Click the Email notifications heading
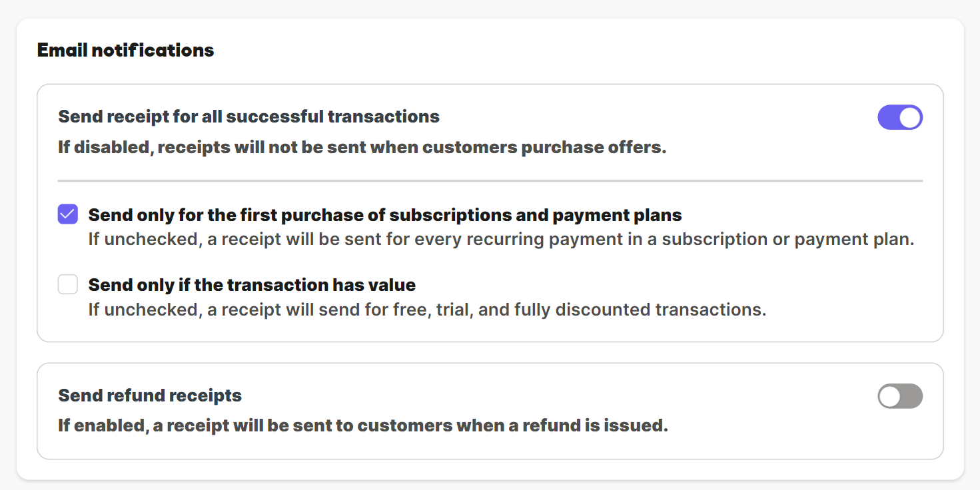This screenshot has height=490, width=980. 125,51
